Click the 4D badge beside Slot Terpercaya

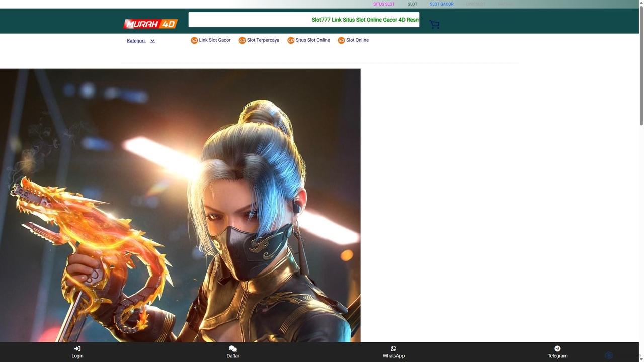(242, 40)
